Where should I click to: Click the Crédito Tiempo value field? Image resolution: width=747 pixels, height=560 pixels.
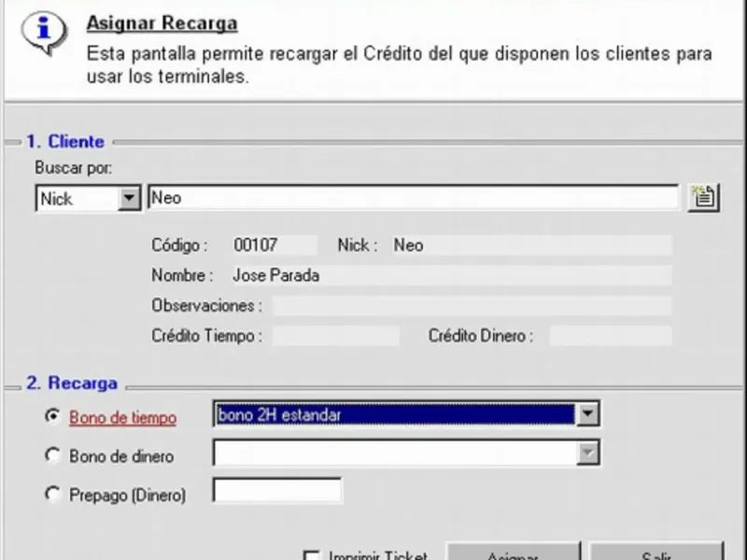pos(335,336)
